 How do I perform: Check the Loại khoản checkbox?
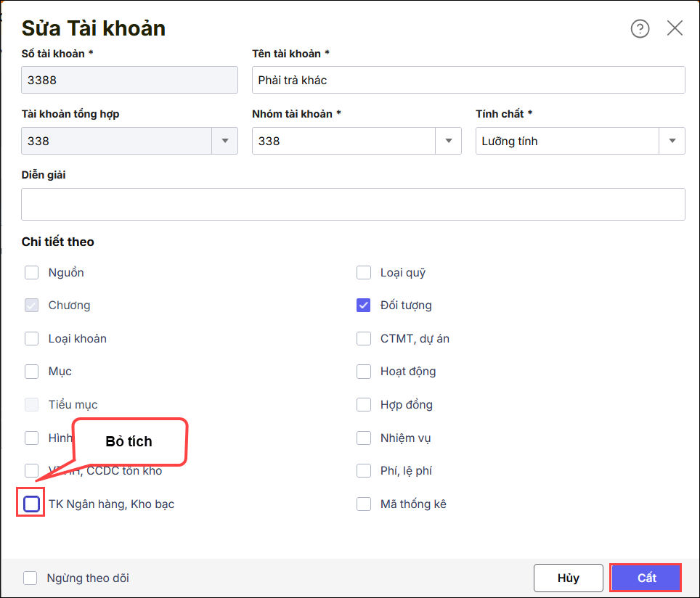click(x=31, y=339)
